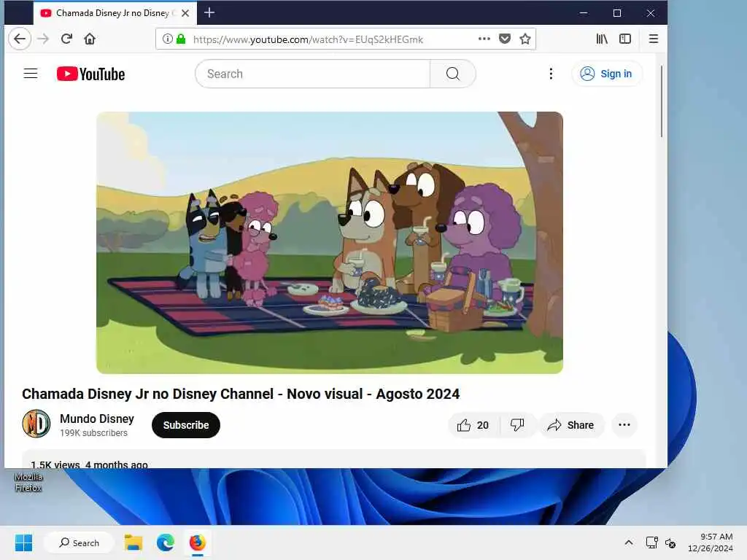Image resolution: width=747 pixels, height=560 pixels.
Task: Open YouTube guide hamburger menu
Action: (31, 74)
